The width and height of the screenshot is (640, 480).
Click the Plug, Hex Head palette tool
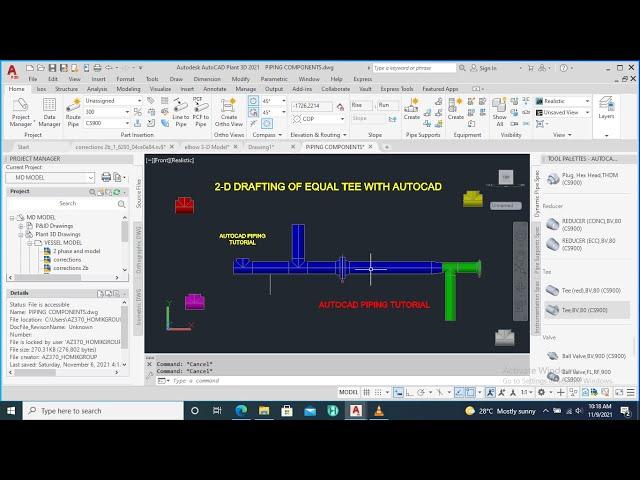(x=587, y=179)
